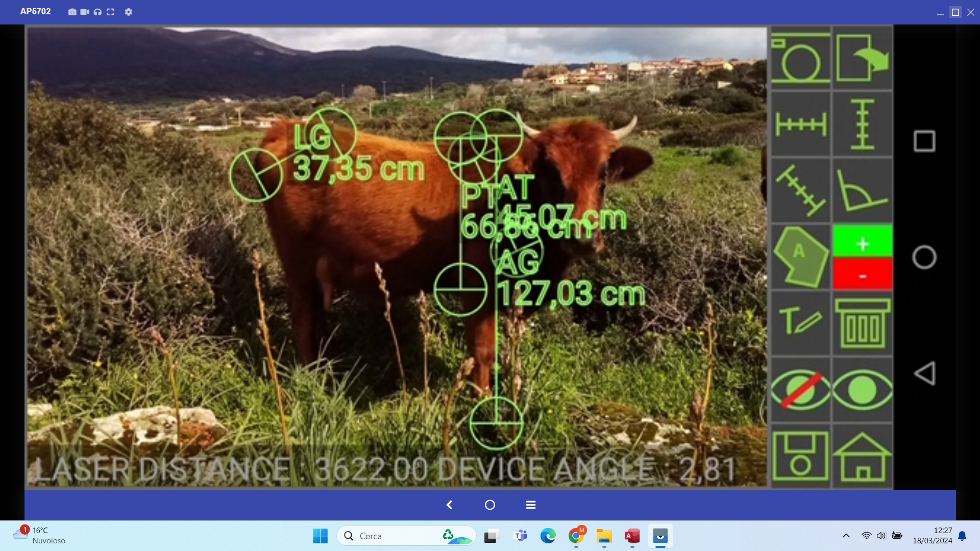Tap the camera capture icon
The height and width of the screenshot is (551, 980).
pyautogui.click(x=800, y=59)
